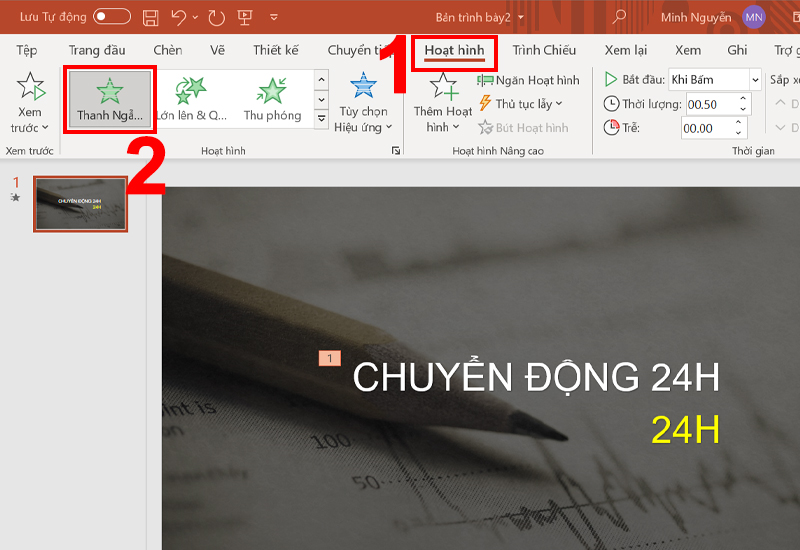
Task: Click the Xem trước preview star icon
Action: point(31,86)
